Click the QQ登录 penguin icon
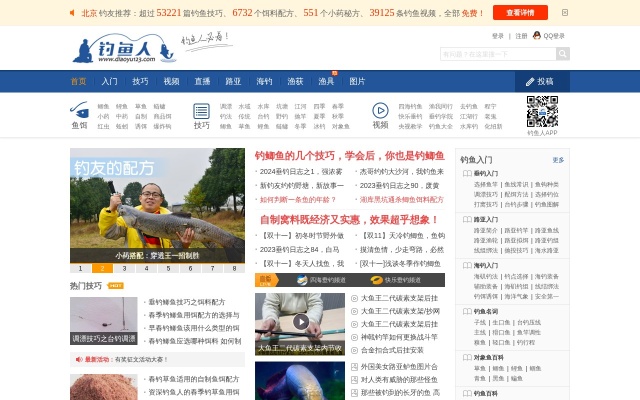Screen dimensions: 640x400 pos(537,36)
